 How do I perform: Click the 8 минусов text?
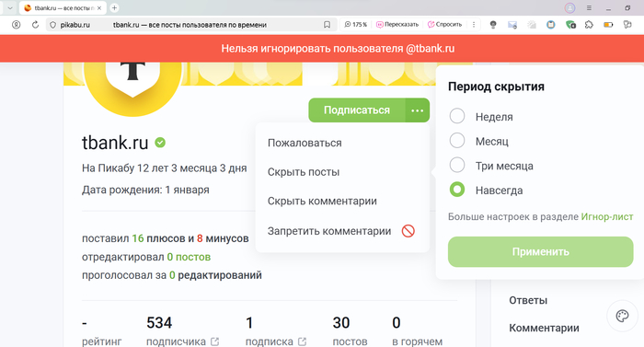223,238
